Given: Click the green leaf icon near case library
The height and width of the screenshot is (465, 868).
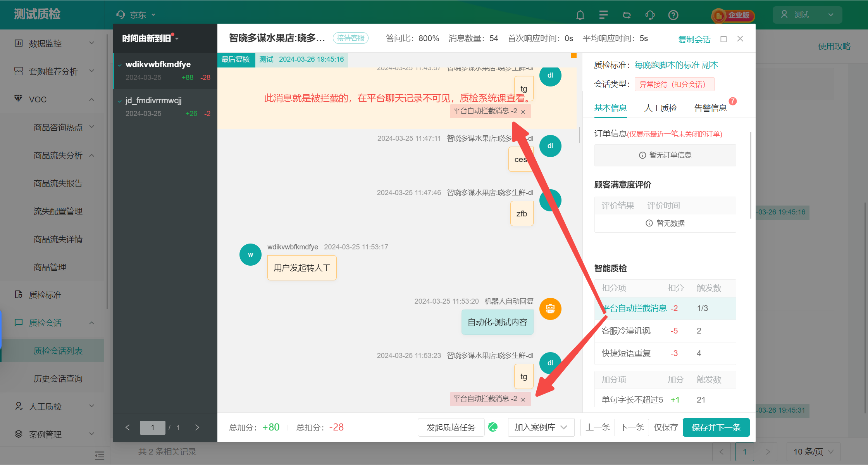Looking at the screenshot, I should pos(493,427).
